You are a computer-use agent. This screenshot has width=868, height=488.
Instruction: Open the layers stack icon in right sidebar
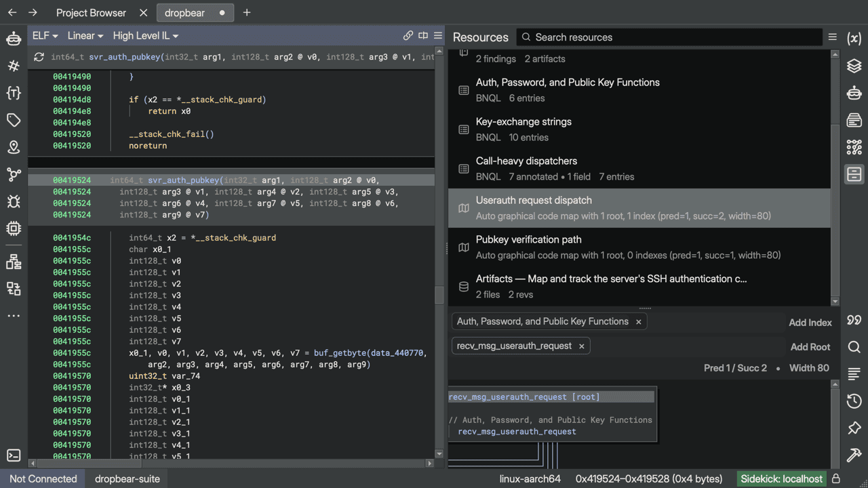point(854,66)
